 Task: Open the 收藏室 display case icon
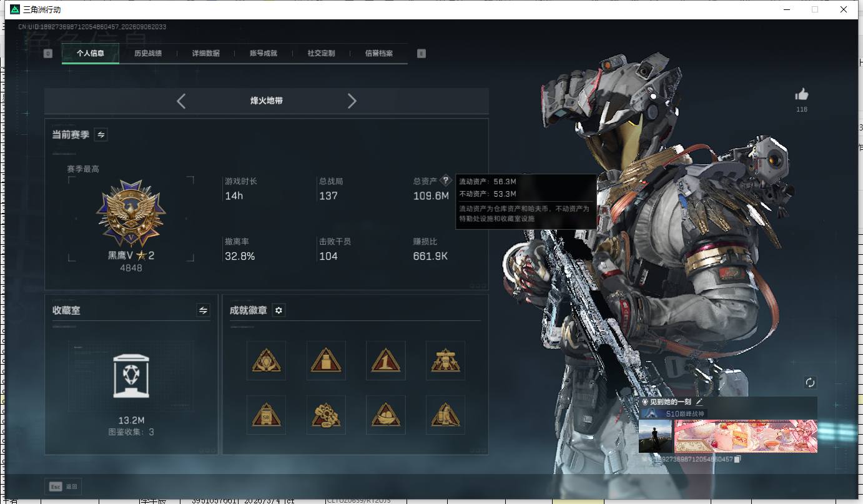click(x=131, y=375)
